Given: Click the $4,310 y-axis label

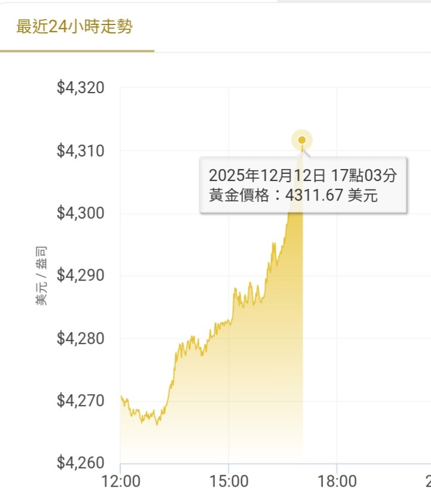Looking at the screenshot, I should pyautogui.click(x=81, y=151).
